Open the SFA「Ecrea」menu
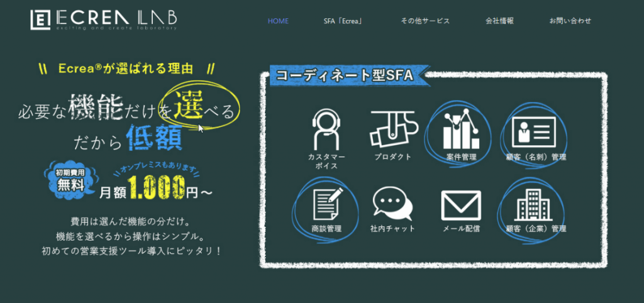Image resolution: width=644 pixels, height=303 pixels. coord(343,21)
